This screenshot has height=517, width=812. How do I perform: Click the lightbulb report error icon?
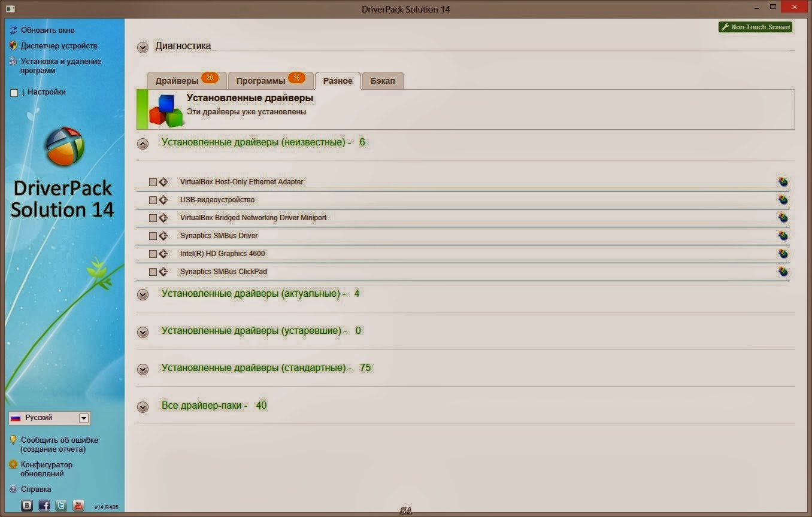coord(13,440)
